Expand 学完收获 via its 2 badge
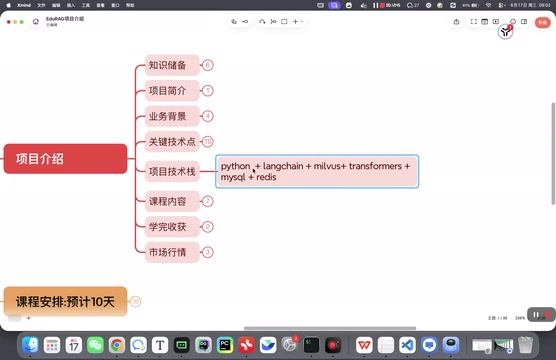 point(208,227)
